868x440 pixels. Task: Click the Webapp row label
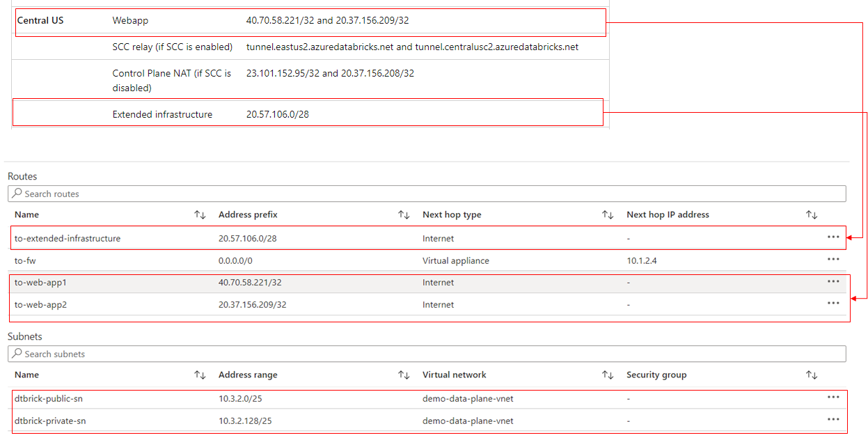click(130, 20)
